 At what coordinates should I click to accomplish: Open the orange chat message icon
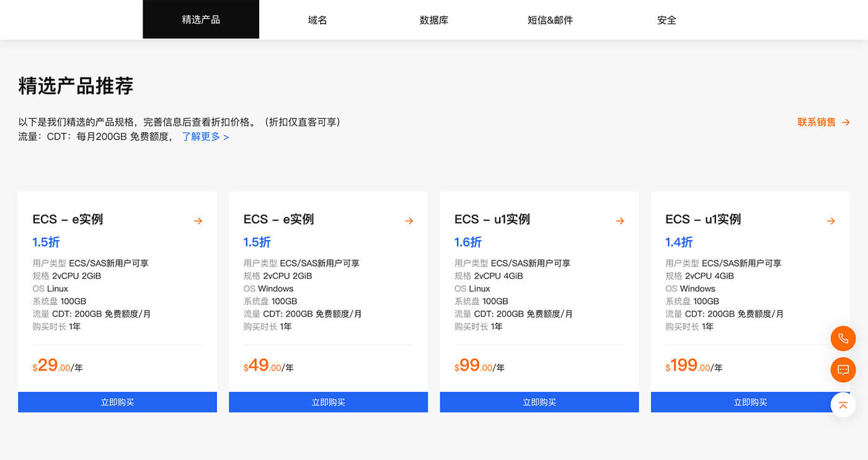(x=843, y=370)
